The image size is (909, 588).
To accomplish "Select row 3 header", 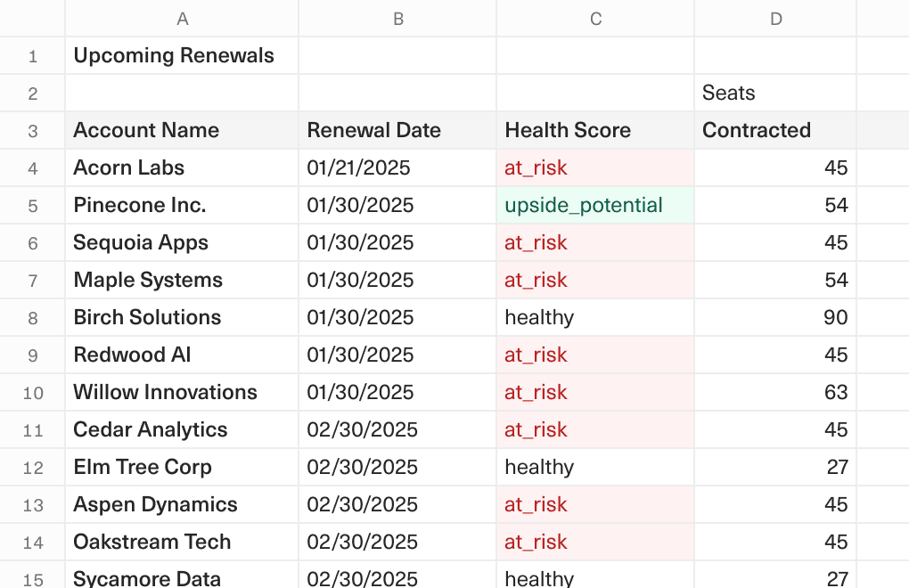I will (x=32, y=129).
